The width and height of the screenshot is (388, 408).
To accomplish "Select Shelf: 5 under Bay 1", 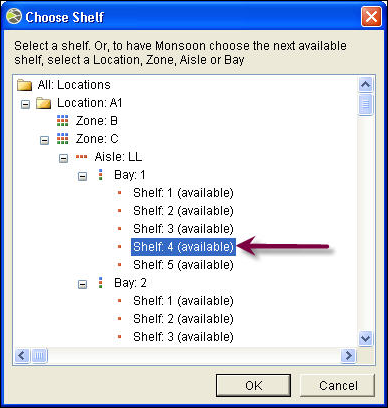I will [x=183, y=265].
